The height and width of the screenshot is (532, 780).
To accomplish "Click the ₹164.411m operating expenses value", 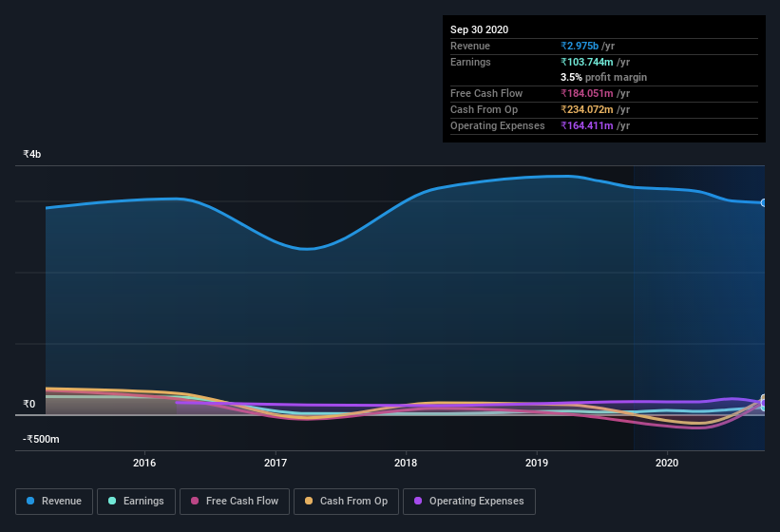I will click(587, 125).
